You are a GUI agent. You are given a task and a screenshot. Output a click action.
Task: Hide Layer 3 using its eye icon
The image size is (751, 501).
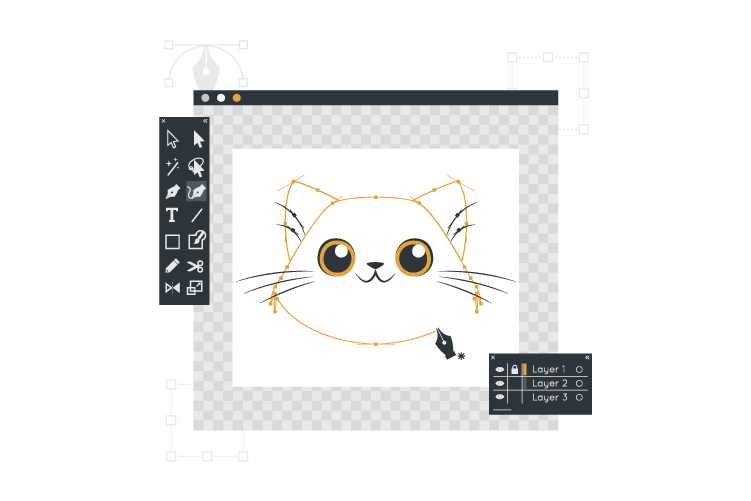click(x=500, y=397)
